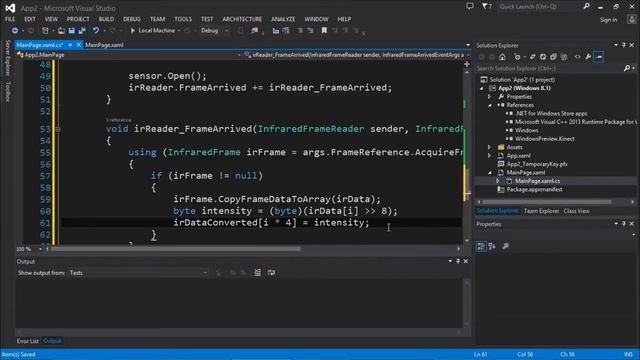640x360 pixels.
Task: Click Sync with Active Document icon in Solution Explorer
Action: [x=532, y=57]
